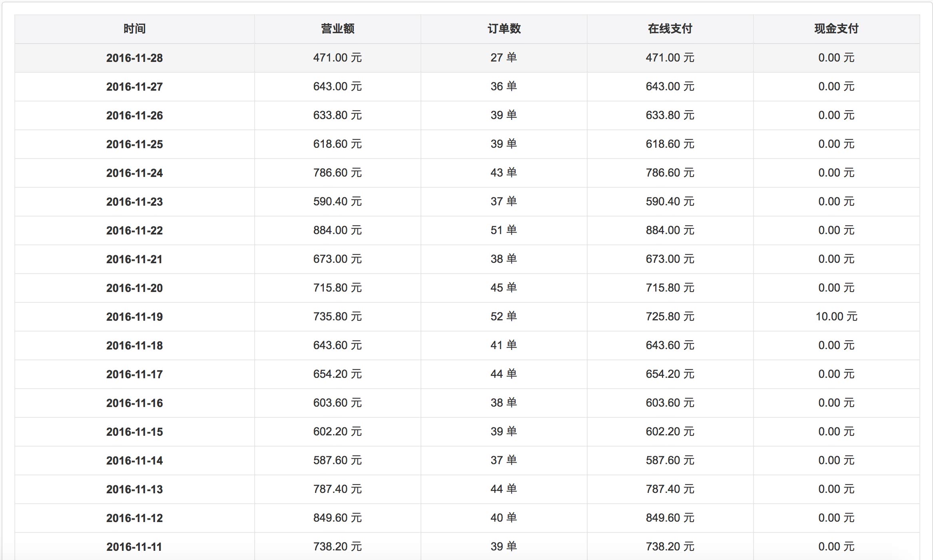
Task: Select the 2016-11-11 date cell
Action: click(134, 547)
